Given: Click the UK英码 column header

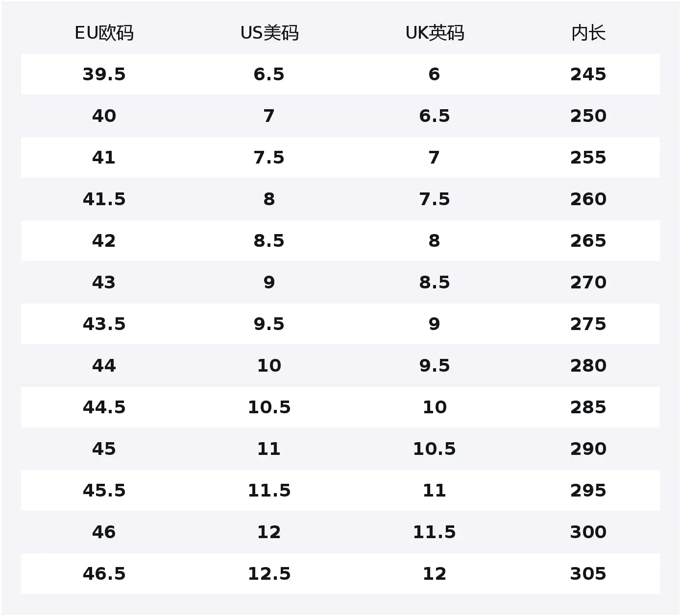Looking at the screenshot, I should [435, 33].
